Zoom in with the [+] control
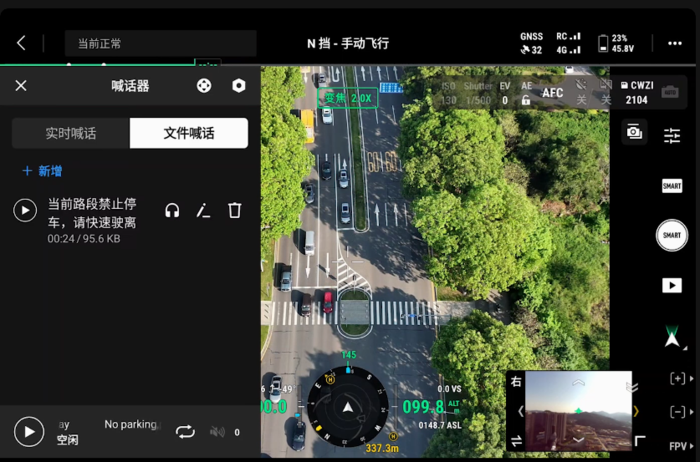700x462 pixels. point(678,379)
